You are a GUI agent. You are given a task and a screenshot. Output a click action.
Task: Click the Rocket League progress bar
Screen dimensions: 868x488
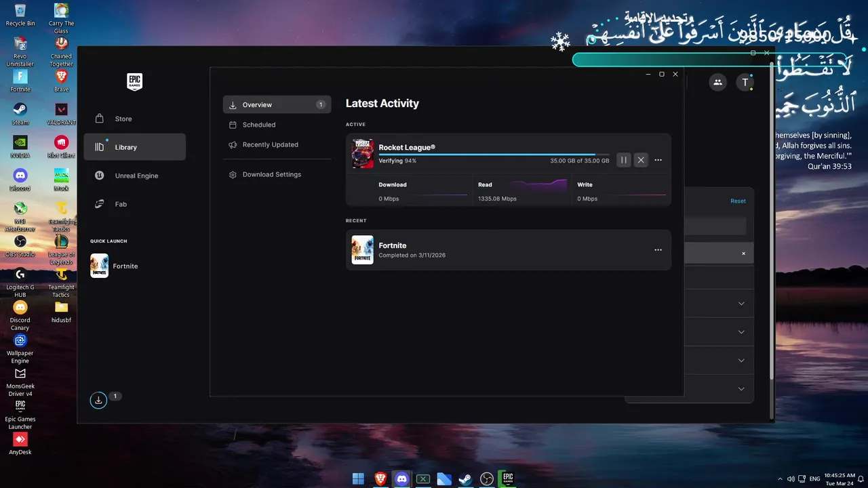494,155
